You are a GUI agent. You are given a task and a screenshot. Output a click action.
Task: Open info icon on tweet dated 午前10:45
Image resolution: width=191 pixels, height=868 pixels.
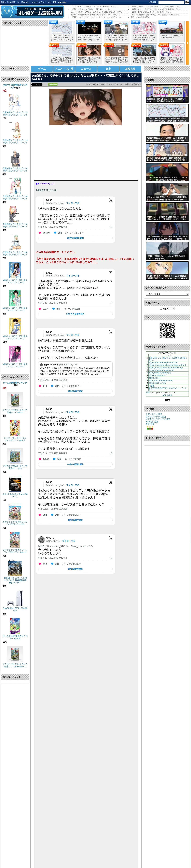point(111,380)
